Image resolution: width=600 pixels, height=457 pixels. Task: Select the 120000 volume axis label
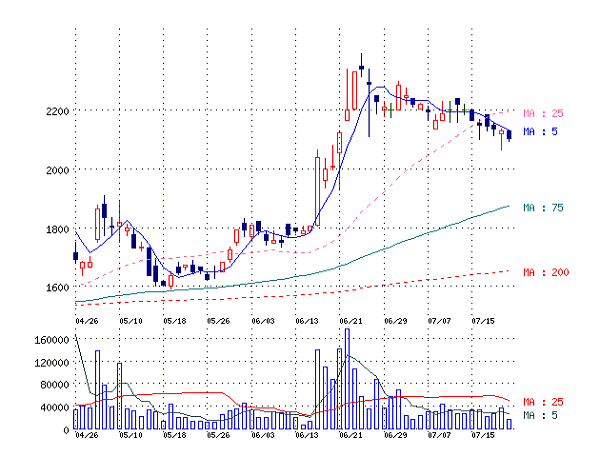[x=52, y=362]
